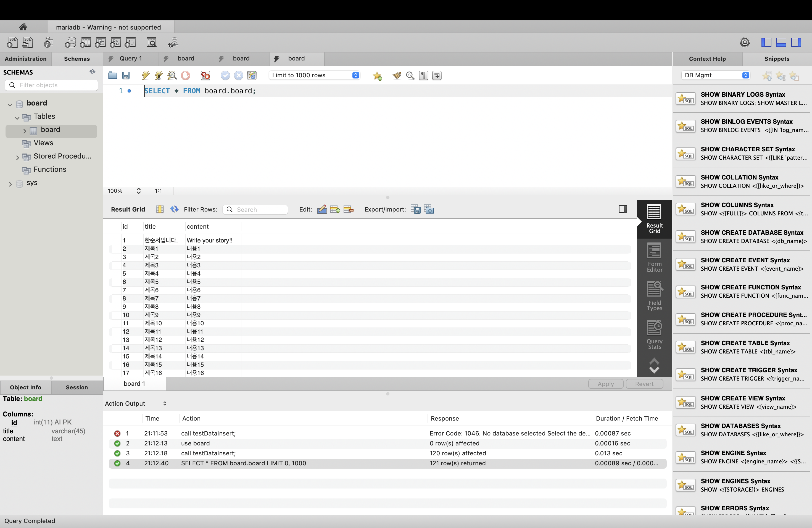Open a SQL script file via folder icon

coord(113,75)
